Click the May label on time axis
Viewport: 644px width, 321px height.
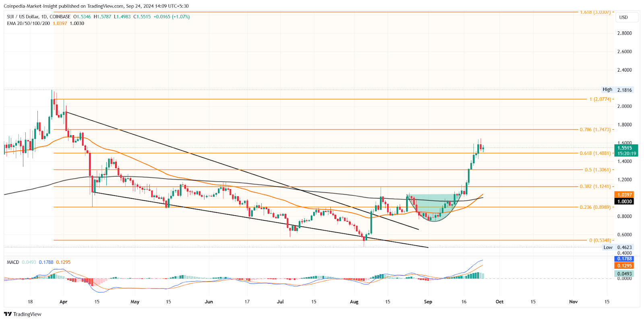tap(135, 302)
